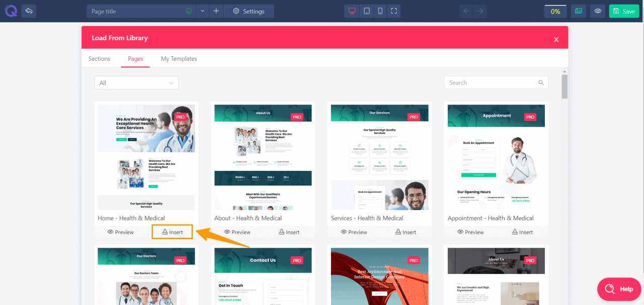Preview Appointment - Health & Medical template
Viewport: 644px width, 305px height.
pos(471,232)
